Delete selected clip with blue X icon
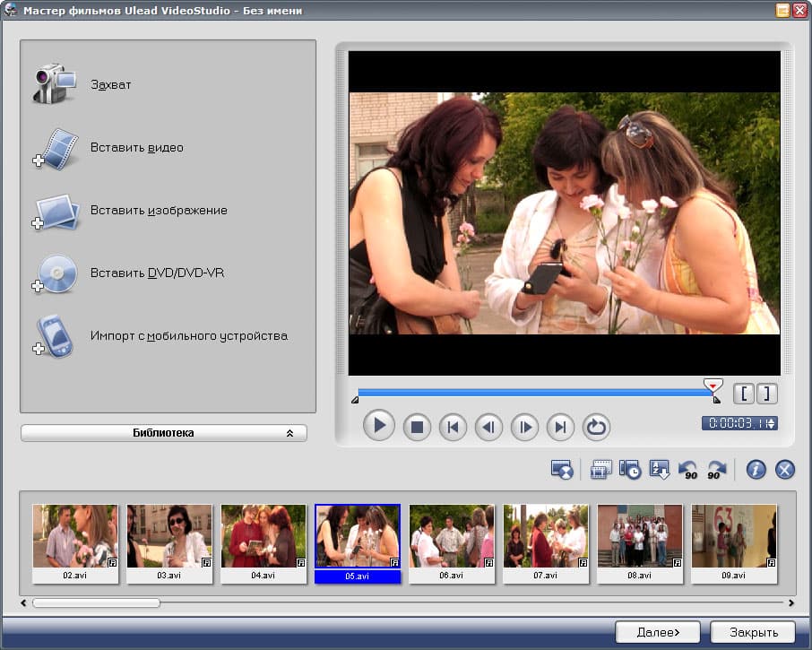The height and width of the screenshot is (650, 812). (x=785, y=470)
